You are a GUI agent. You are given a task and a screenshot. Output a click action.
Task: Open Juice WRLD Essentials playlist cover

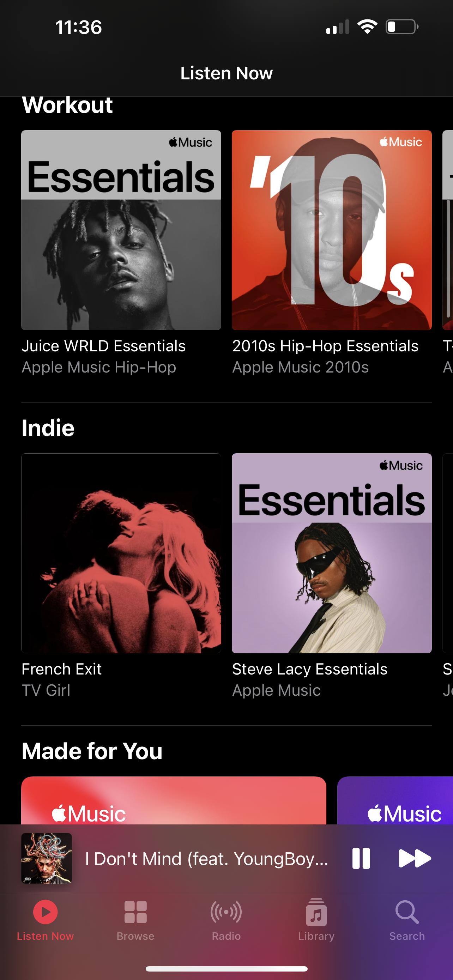[121, 230]
